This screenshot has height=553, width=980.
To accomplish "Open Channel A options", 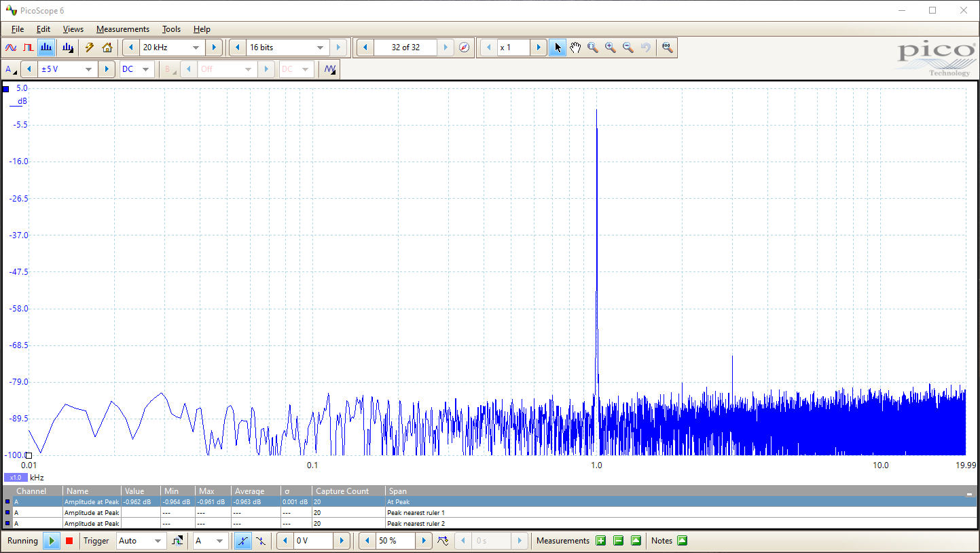I will pos(11,69).
